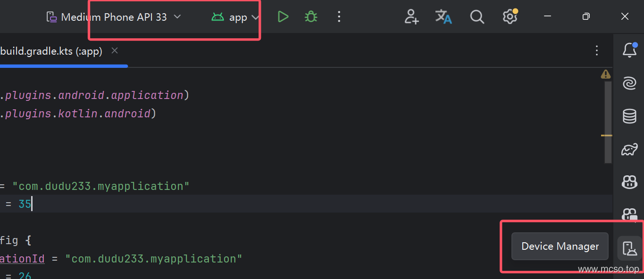Select the build.gradle.kts (:app) tab
The width and height of the screenshot is (644, 279).
click(x=51, y=51)
